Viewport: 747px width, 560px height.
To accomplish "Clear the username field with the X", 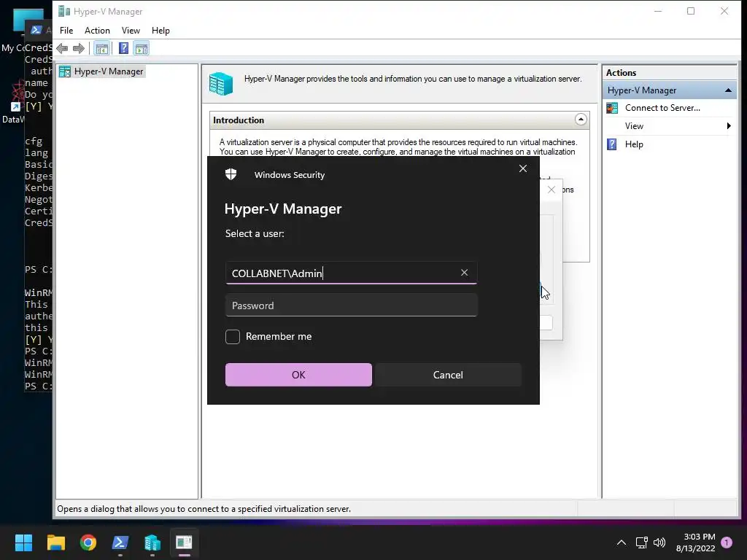I will 465,273.
